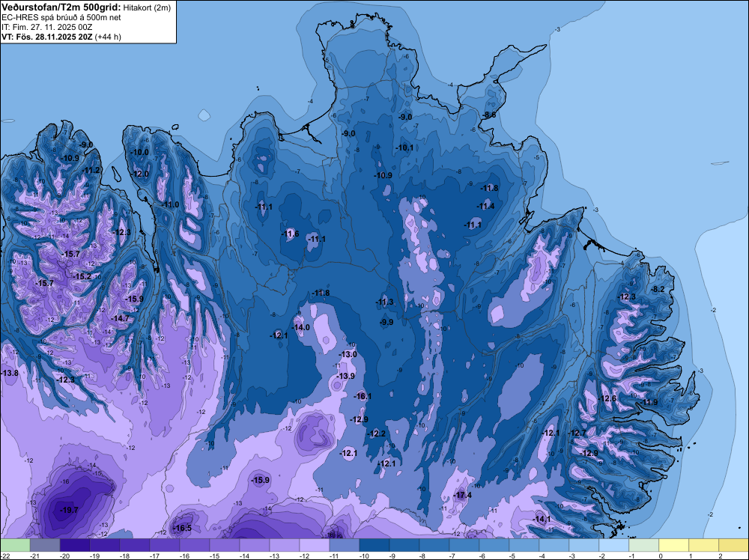
Task: Select the -6 legend color swatch
Action: coord(494,545)
